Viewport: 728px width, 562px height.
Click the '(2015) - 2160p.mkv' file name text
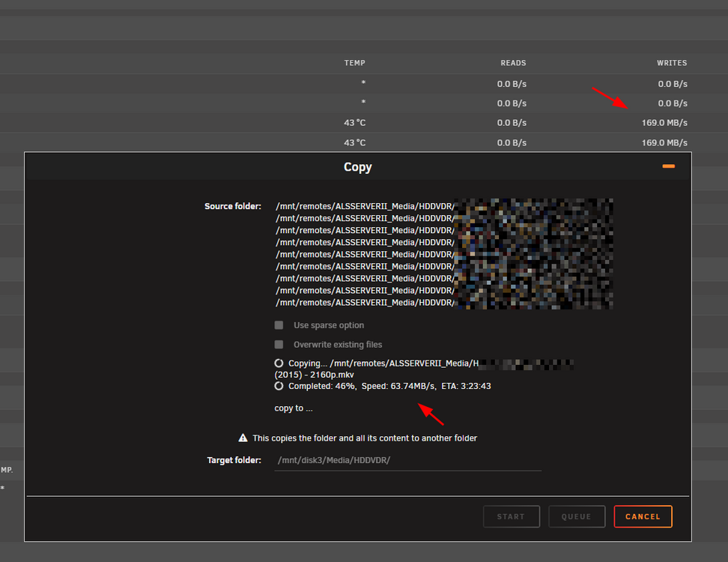click(x=314, y=375)
